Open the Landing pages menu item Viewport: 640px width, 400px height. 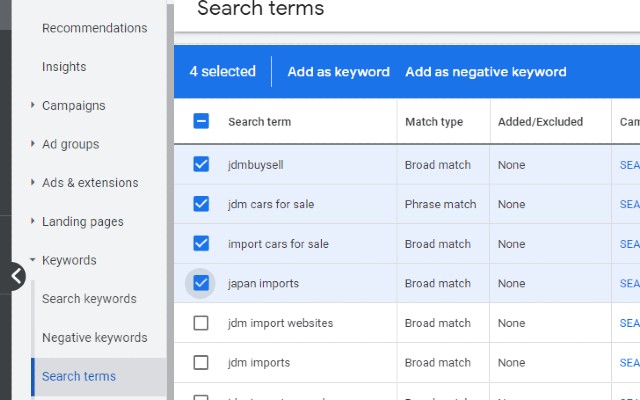pos(82,222)
